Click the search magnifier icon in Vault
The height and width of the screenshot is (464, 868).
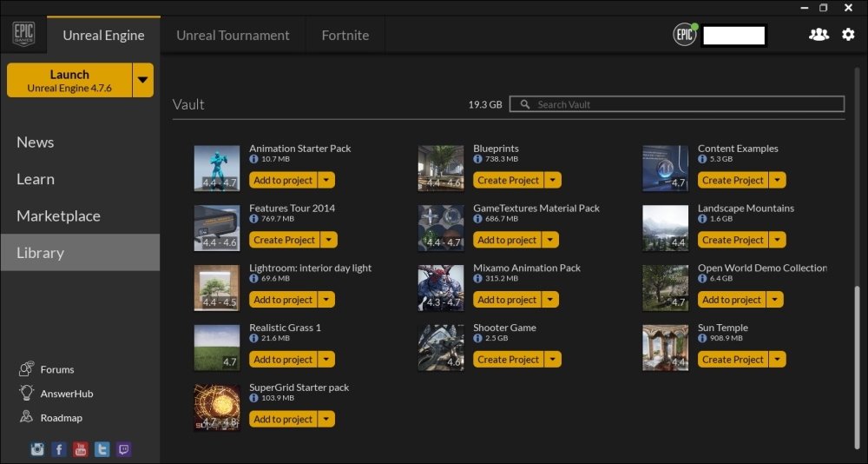tap(525, 104)
